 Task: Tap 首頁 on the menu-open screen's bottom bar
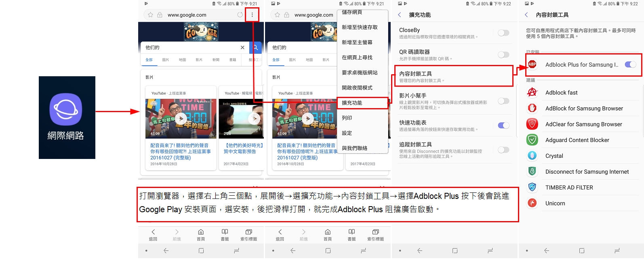point(328,235)
